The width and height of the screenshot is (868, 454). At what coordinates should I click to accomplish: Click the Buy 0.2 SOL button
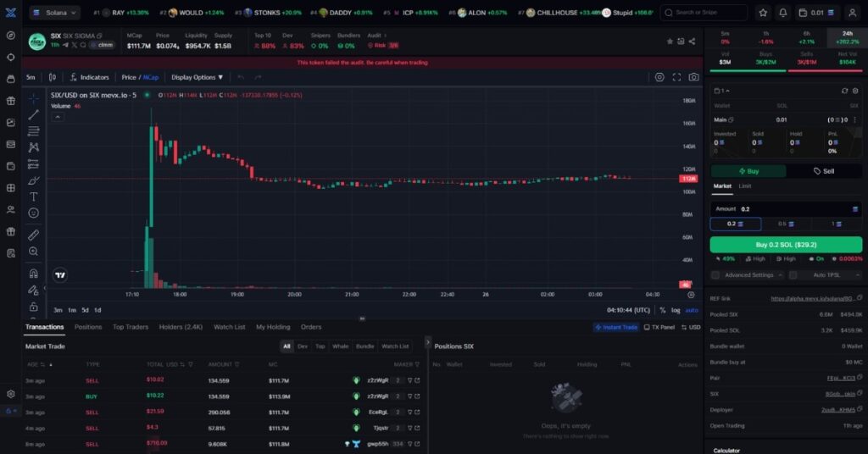coord(786,245)
